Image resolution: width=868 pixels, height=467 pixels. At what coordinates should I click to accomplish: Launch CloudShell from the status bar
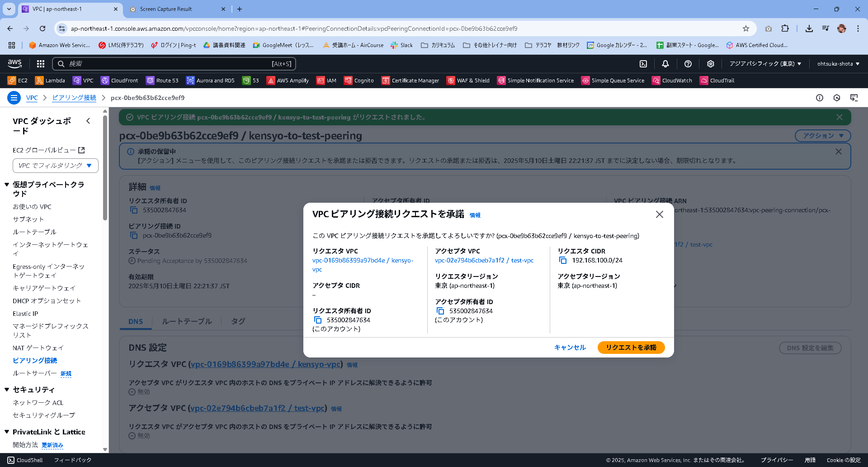pos(26,460)
